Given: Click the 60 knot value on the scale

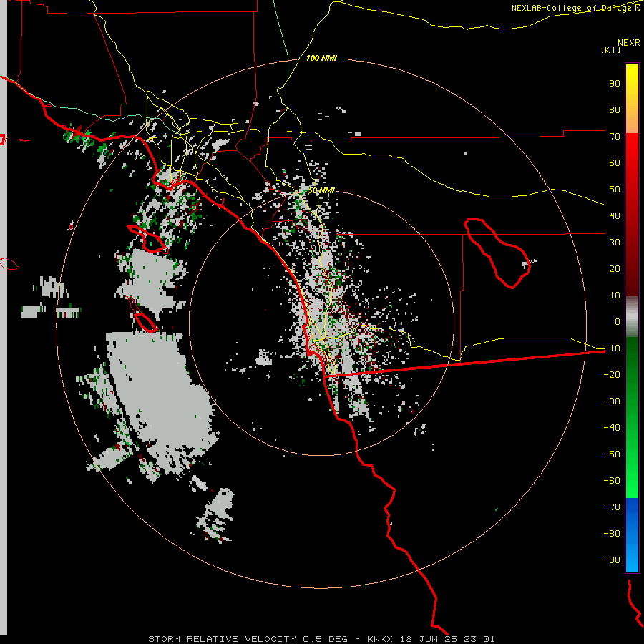Looking at the screenshot, I should pos(615,162).
